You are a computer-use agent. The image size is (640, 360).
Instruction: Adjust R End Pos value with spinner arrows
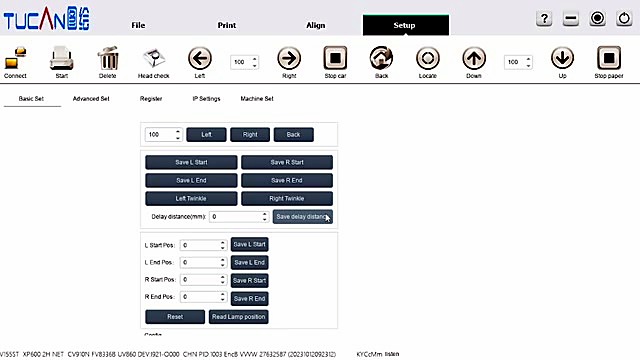point(222,297)
